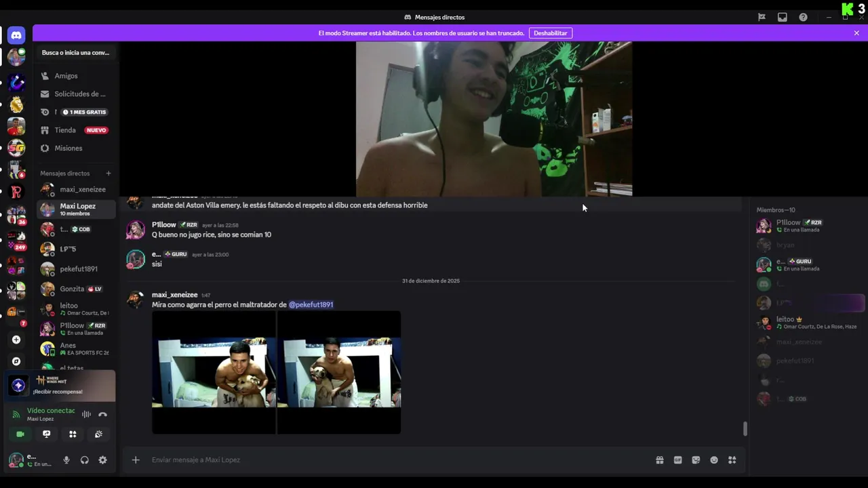Viewport: 868px width, 488px height.
Task: Open User Settings gear
Action: [102, 460]
